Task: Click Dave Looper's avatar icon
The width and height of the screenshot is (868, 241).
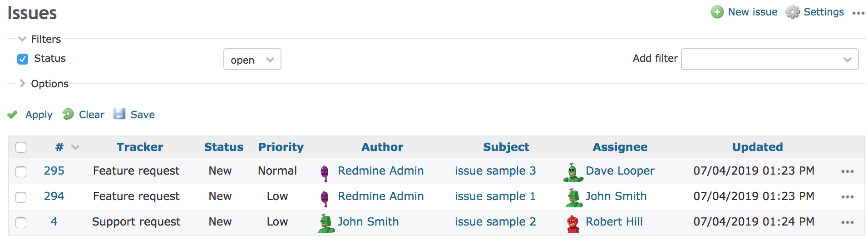Action: [x=573, y=172]
